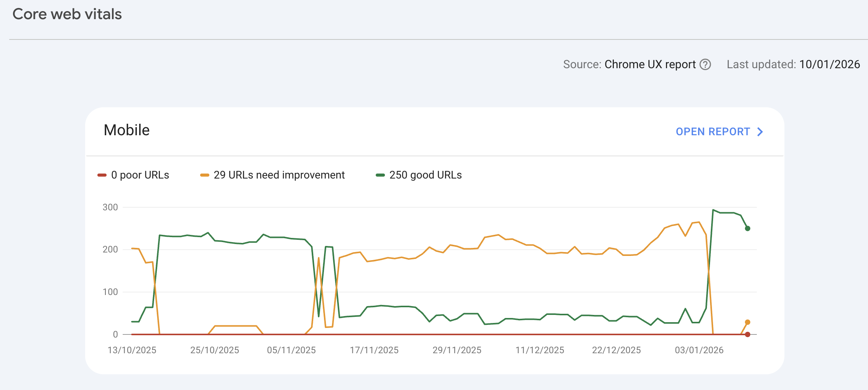Toggle visibility of 29 URLs need improvement series
Screen dimensions: 868x390
(274, 175)
